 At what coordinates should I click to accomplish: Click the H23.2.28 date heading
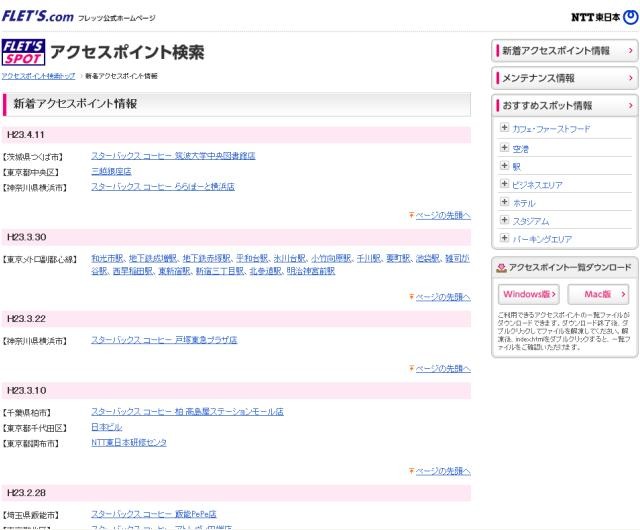[27, 493]
